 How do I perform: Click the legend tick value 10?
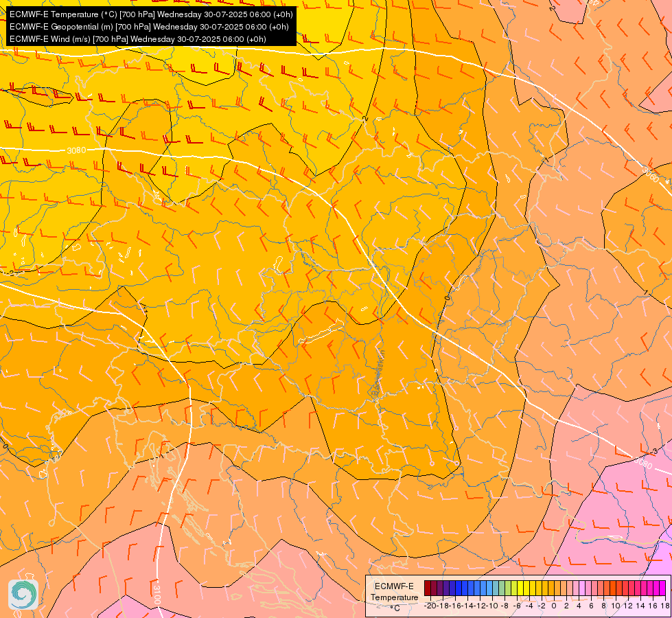pyautogui.click(x=616, y=606)
